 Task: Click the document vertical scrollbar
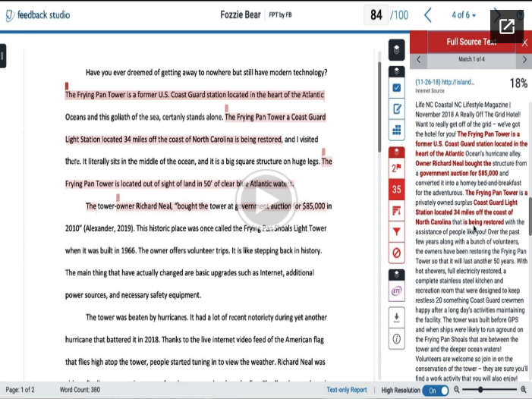point(379,107)
